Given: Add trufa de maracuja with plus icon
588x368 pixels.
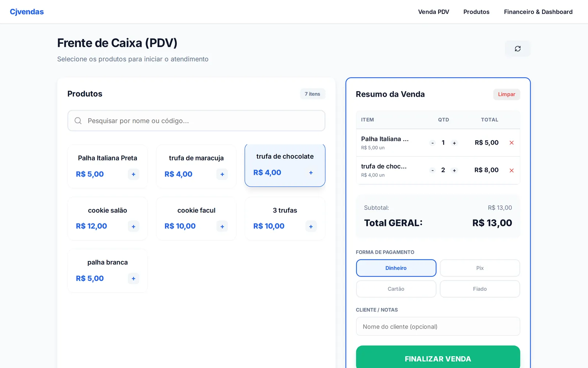Looking at the screenshot, I should point(222,174).
